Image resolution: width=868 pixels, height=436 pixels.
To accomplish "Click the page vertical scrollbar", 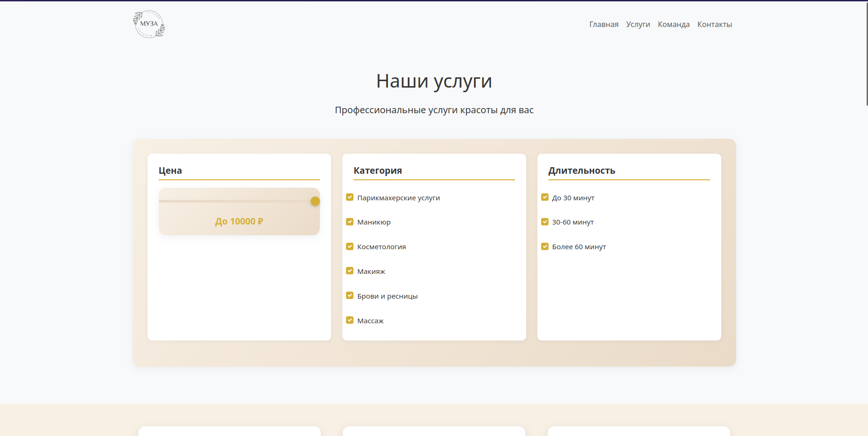I will [x=866, y=54].
